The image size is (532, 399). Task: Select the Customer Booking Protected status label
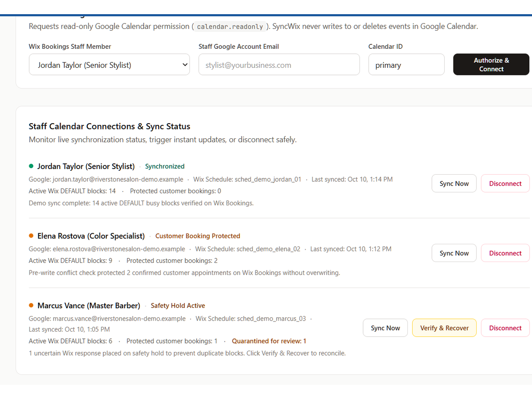[x=198, y=236]
